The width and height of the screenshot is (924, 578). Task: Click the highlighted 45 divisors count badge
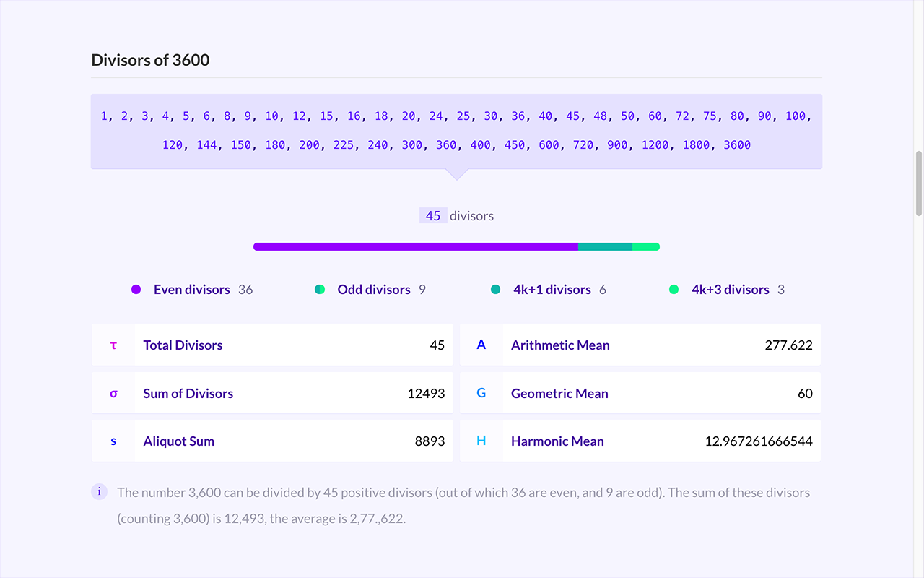tap(433, 216)
